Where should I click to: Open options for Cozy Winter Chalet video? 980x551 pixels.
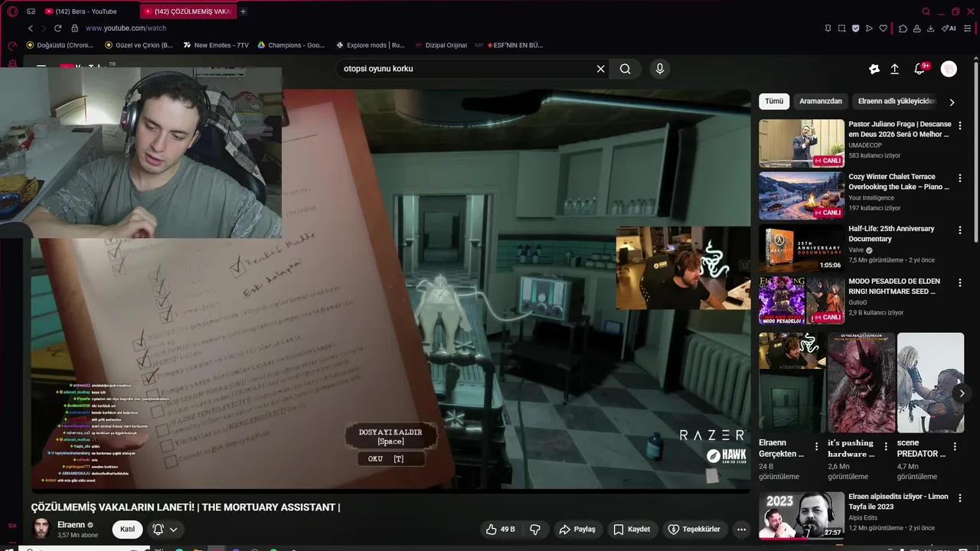(960, 178)
